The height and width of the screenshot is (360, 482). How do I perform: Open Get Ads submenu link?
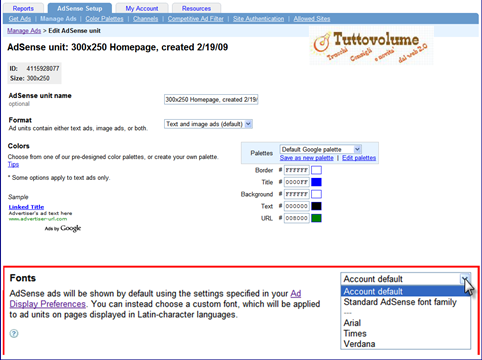coord(20,19)
